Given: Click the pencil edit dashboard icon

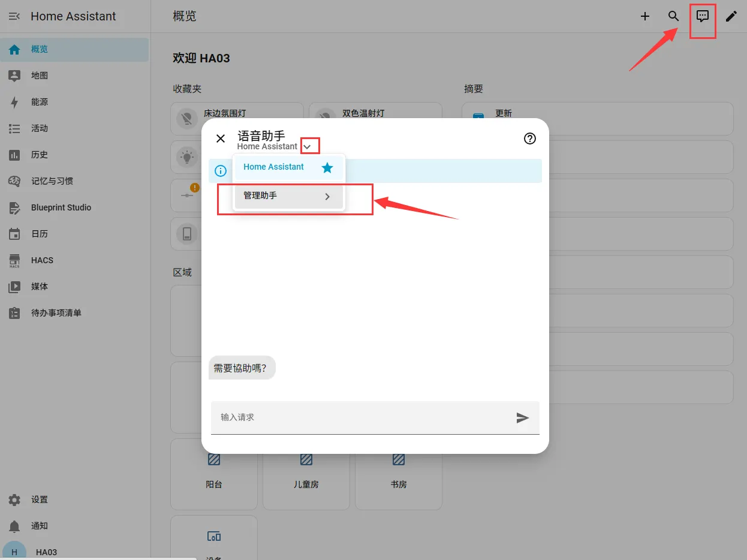Looking at the screenshot, I should (x=731, y=16).
